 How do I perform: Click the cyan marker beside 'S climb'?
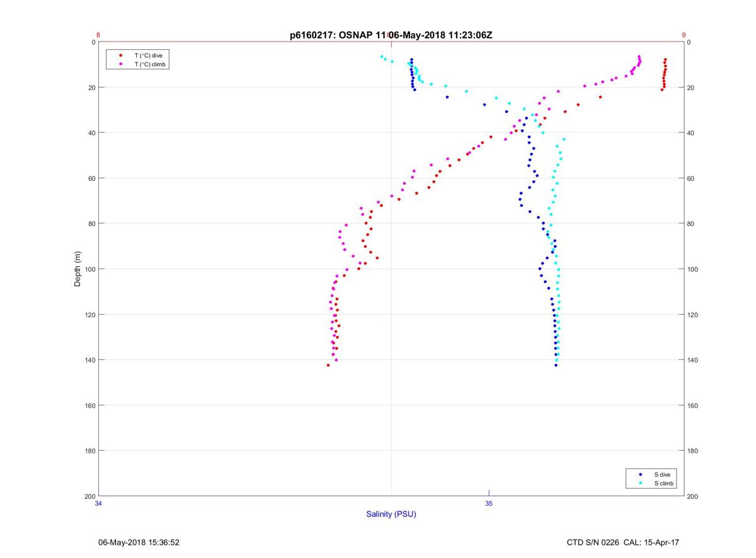click(x=641, y=484)
